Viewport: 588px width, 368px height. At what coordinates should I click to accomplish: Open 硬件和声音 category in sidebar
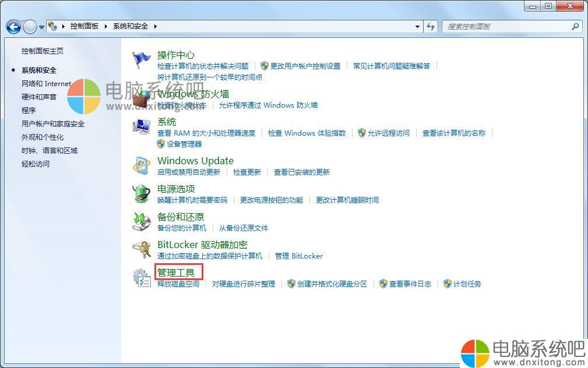pyautogui.click(x=39, y=97)
